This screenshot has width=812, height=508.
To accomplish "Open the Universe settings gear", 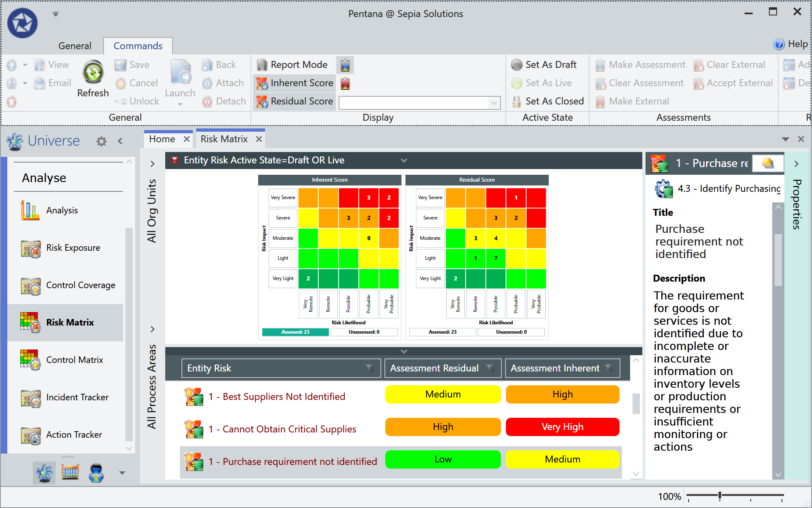I will 101,141.
